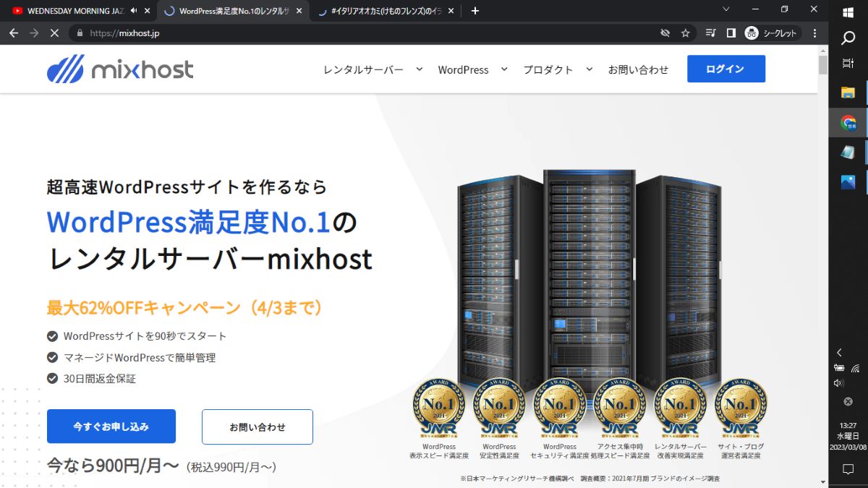Bookmark this page with star icon
The width and height of the screenshot is (868, 488).
tap(685, 33)
